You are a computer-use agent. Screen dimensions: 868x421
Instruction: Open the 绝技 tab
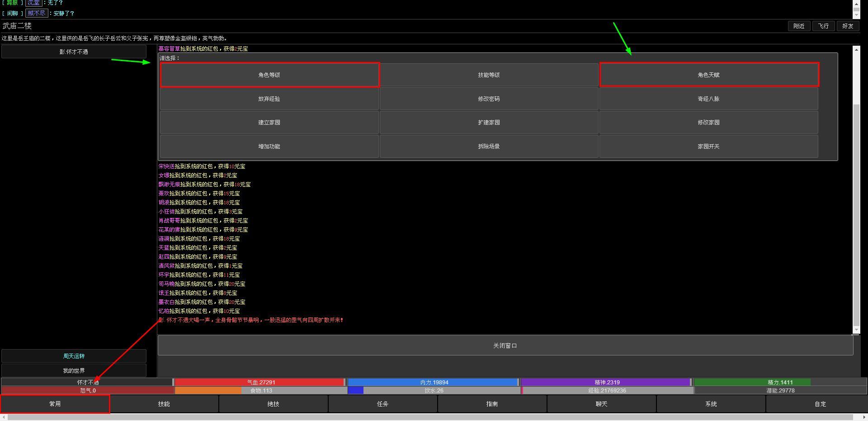274,404
